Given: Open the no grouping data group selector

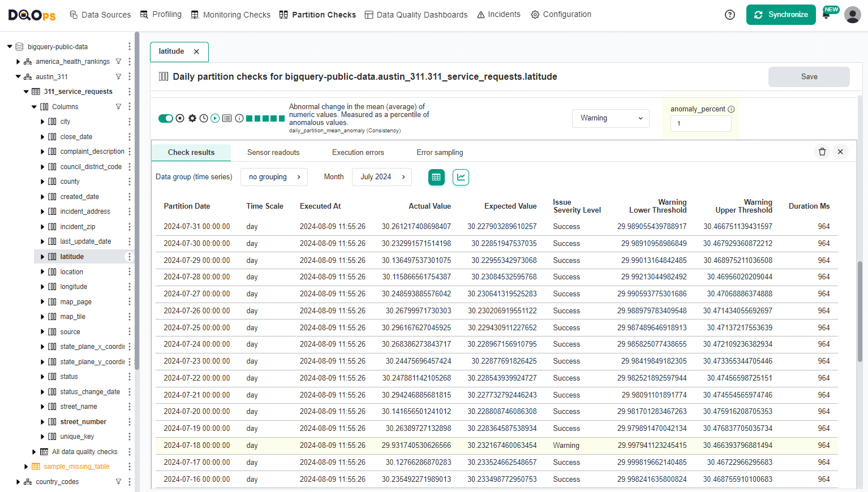Looking at the screenshot, I should click(x=274, y=177).
